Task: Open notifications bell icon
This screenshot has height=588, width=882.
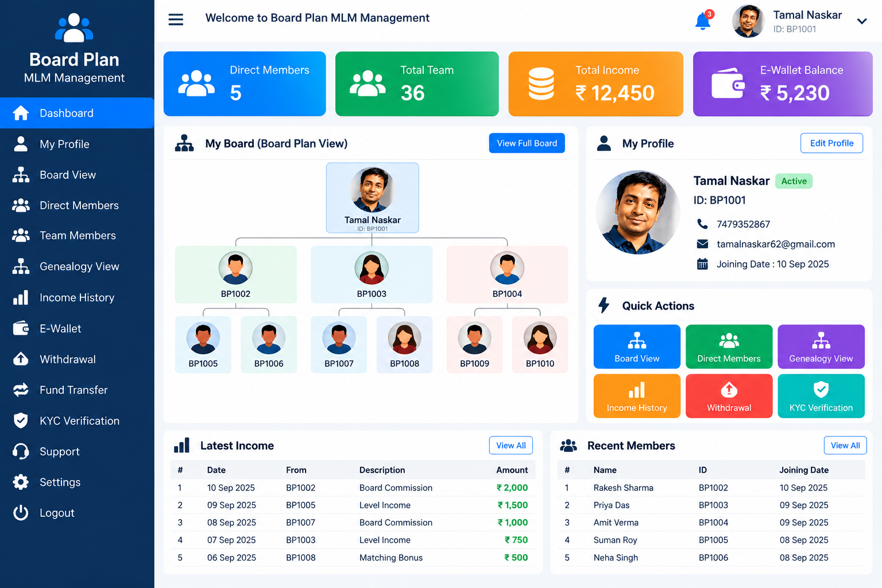Action: click(x=703, y=21)
